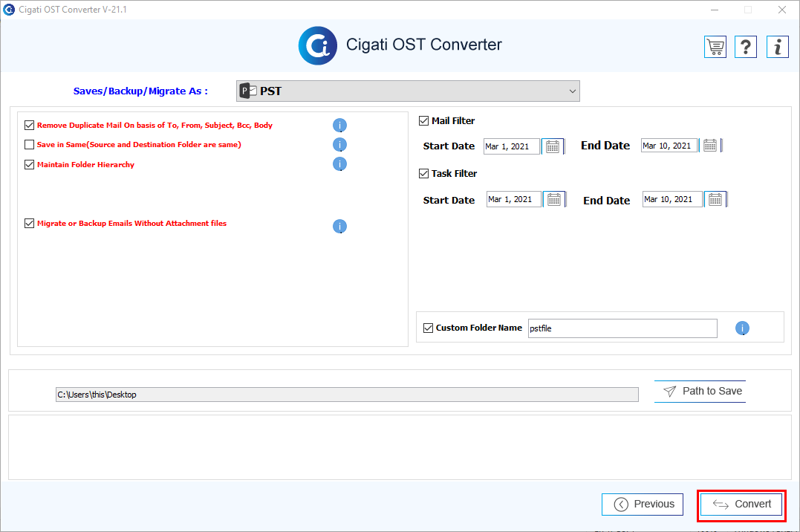Disable the Task Filter checkbox
Screen dimensions: 800x532
[x=423, y=174]
